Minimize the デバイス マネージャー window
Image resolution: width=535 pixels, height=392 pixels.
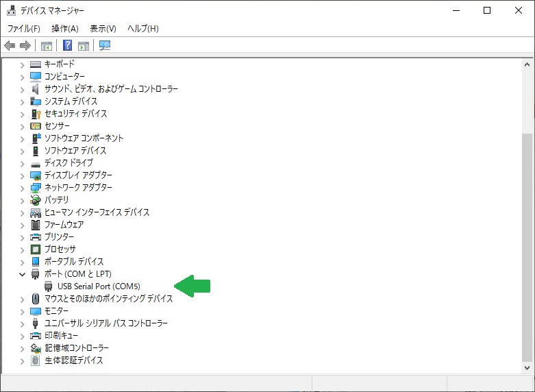(456, 10)
